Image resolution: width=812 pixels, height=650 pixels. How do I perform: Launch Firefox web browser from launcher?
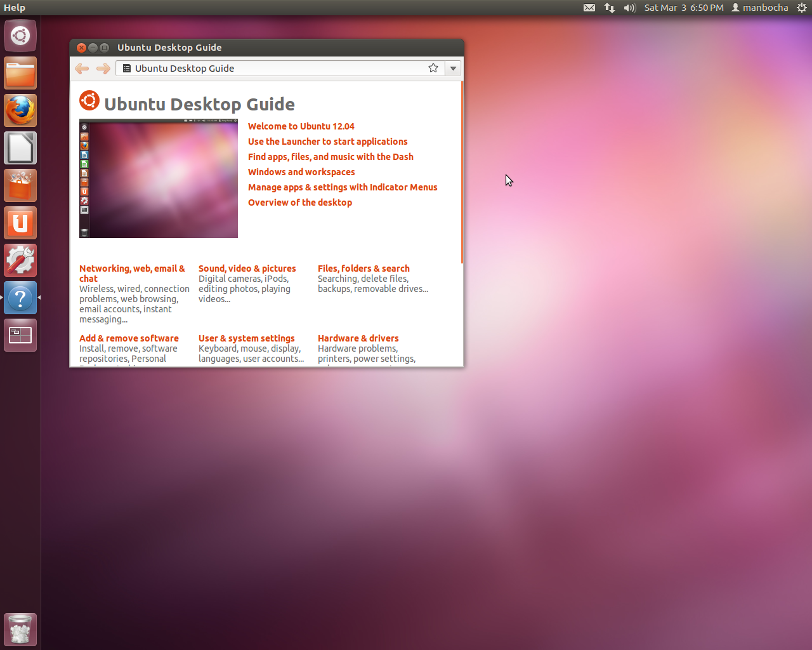[20, 110]
